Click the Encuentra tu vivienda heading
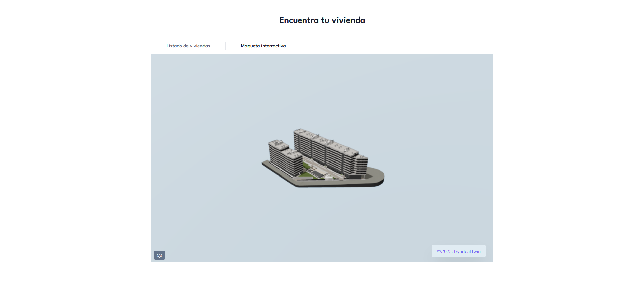This screenshot has height=282, width=644. [x=322, y=20]
